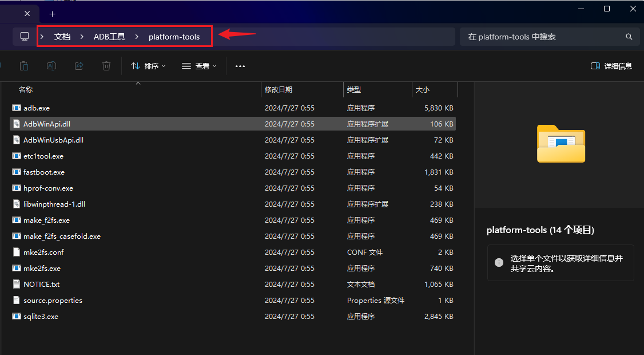Expand the chevron before platform-tools breadcrumb

137,37
